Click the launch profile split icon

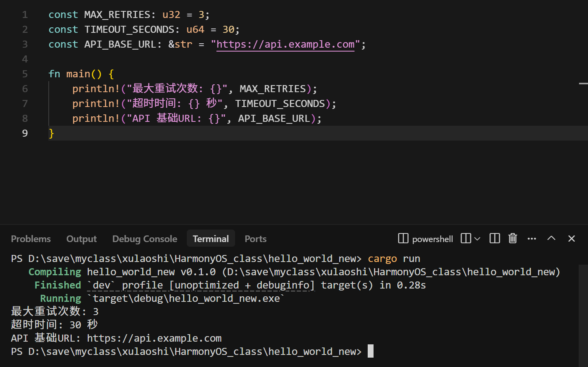pyautogui.click(x=466, y=239)
